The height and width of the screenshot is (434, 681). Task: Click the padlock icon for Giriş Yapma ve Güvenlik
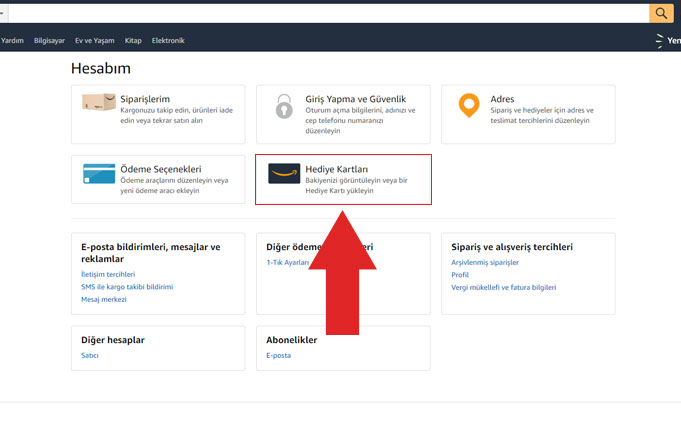click(284, 105)
